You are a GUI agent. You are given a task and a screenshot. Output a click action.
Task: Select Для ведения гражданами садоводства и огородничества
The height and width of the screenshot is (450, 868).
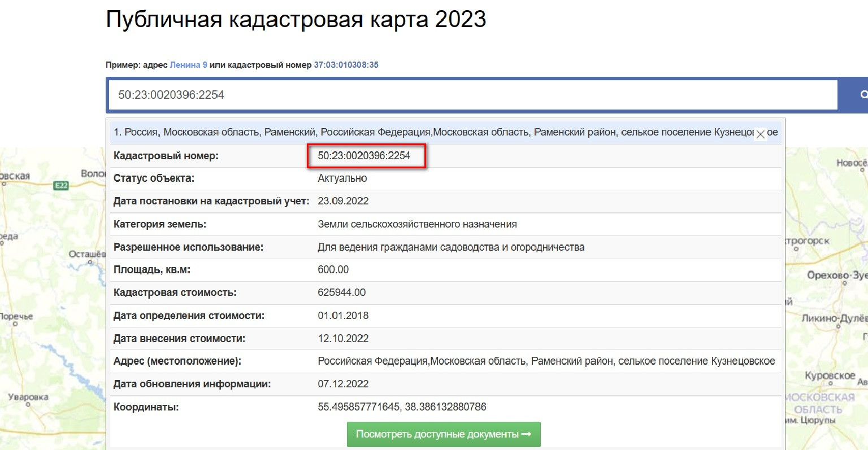pyautogui.click(x=451, y=247)
